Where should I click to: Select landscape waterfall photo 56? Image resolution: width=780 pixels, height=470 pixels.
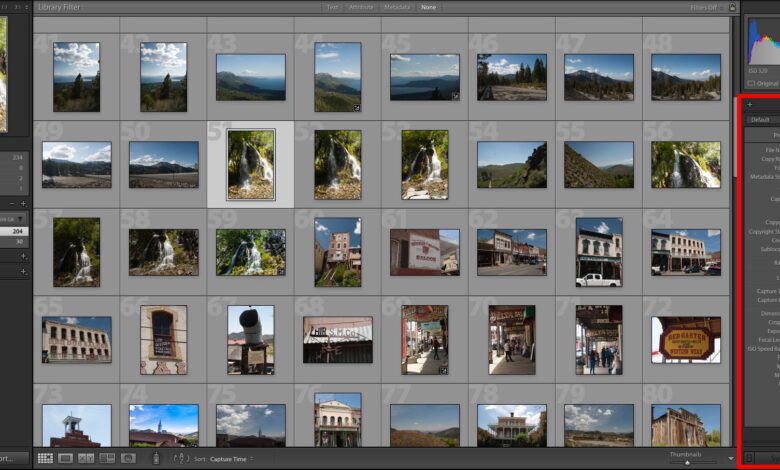(x=686, y=165)
